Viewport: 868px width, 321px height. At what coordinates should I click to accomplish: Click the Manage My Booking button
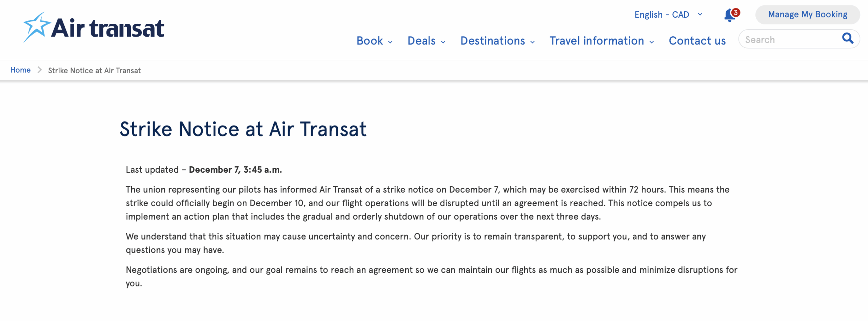coord(807,14)
